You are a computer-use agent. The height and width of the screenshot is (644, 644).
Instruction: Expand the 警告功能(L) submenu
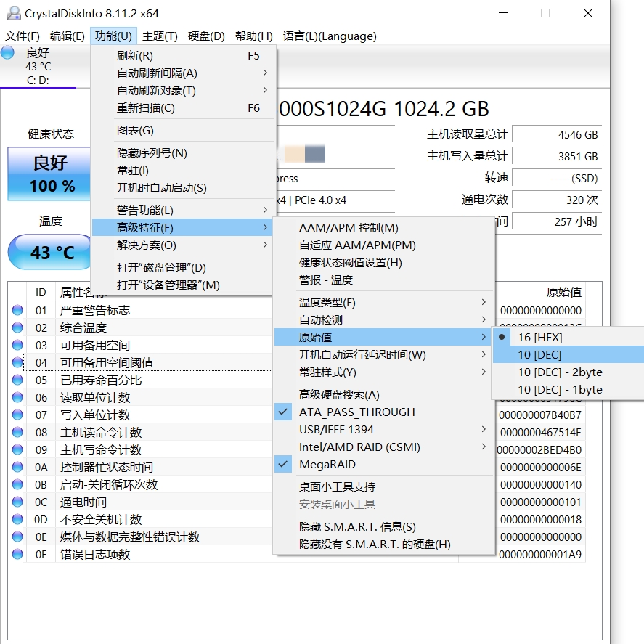point(183,211)
